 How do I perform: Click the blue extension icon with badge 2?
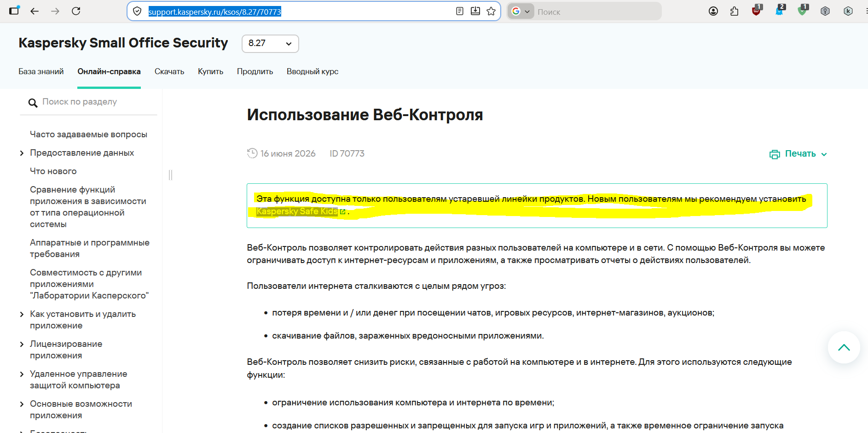tap(780, 11)
